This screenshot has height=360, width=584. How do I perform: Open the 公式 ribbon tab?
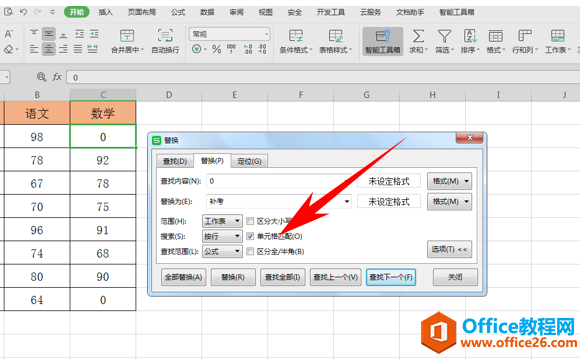tap(178, 12)
